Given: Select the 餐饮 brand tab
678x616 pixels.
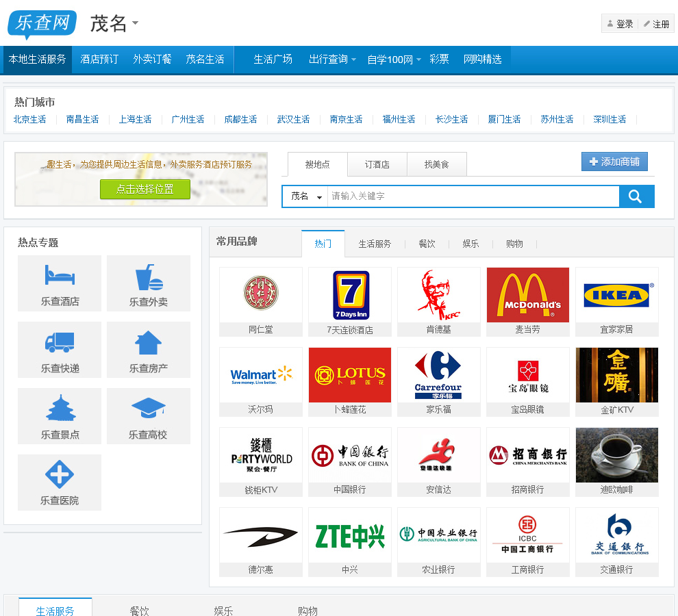Looking at the screenshot, I should (427, 244).
